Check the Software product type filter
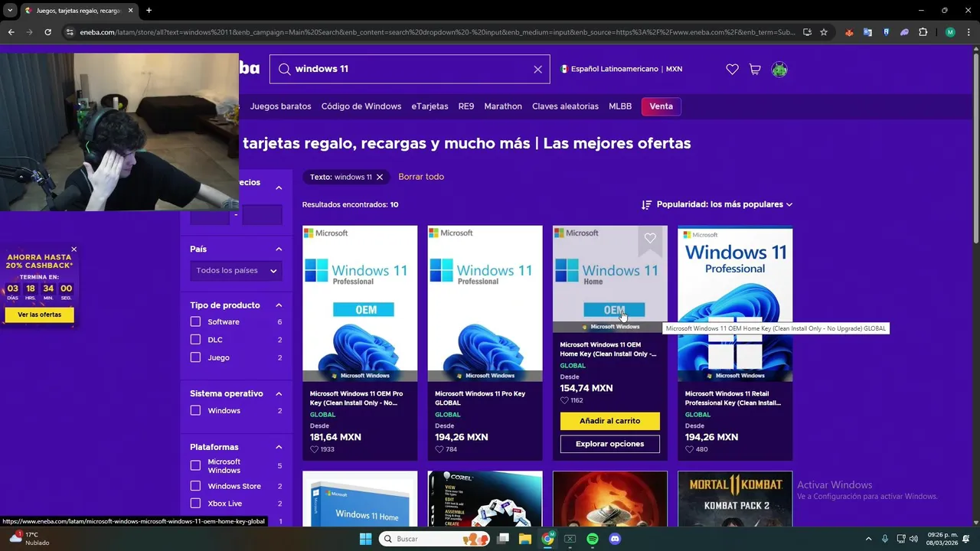Viewport: 980px width, 551px height. click(195, 321)
